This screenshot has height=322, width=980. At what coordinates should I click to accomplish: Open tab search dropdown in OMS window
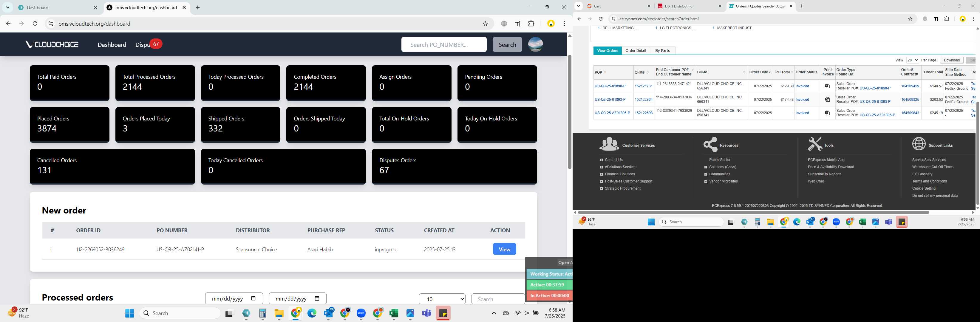[8, 8]
